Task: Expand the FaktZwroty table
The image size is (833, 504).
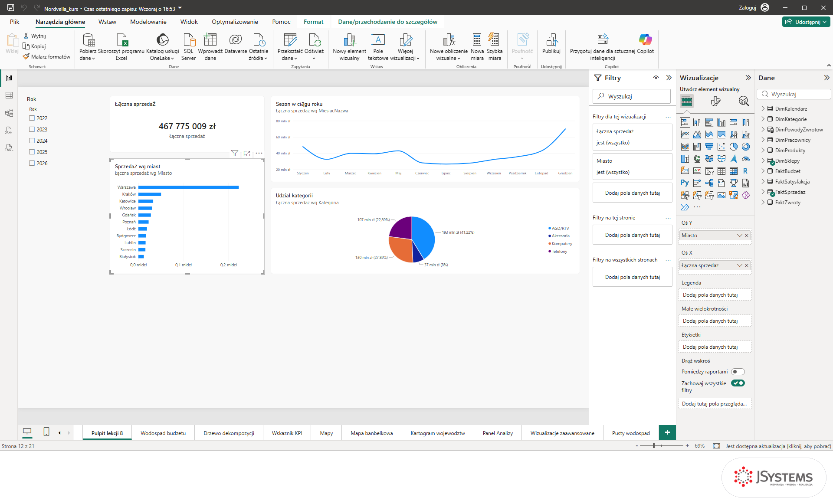Action: [x=763, y=202]
